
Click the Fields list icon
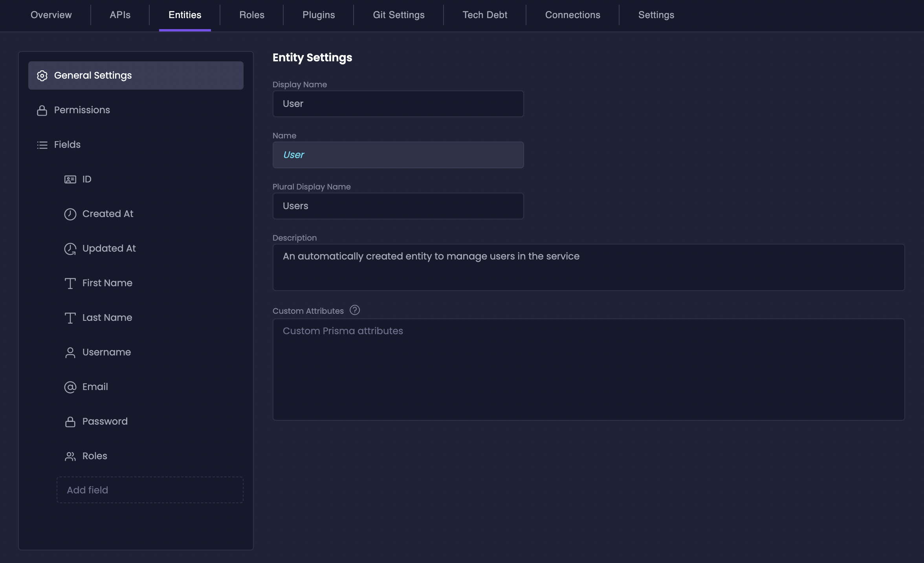42,145
